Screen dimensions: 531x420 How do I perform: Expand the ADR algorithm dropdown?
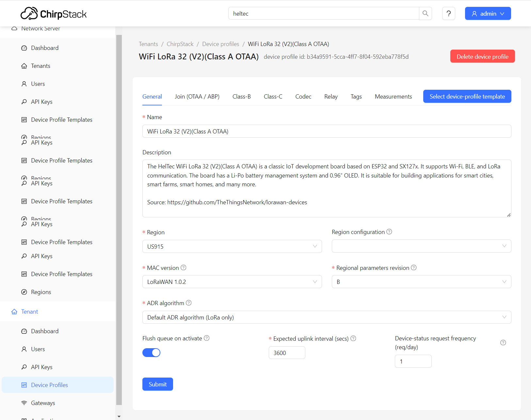[327, 317]
